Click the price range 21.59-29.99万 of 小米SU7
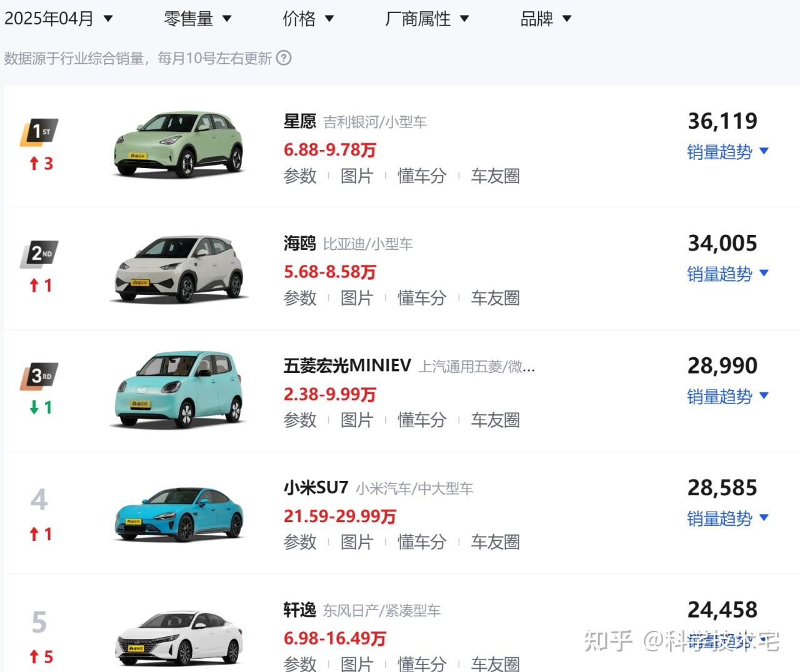Screen dimensions: 800x672 [340, 516]
